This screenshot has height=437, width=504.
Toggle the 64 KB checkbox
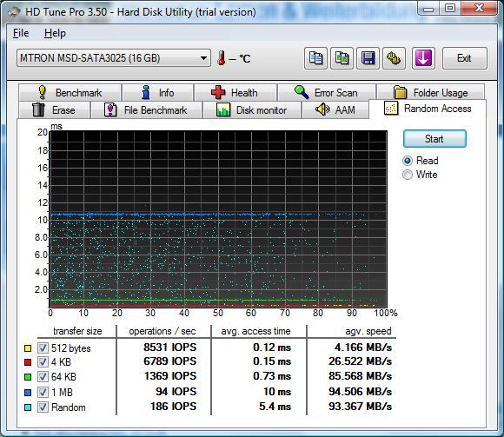point(43,376)
